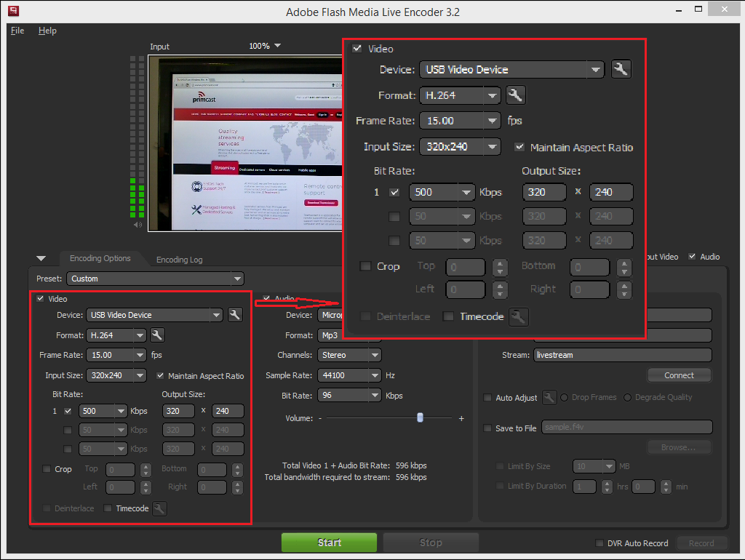The image size is (745, 560).
Task: Click the Flash Media Live Encoder title-bar icon
Action: coord(14,10)
